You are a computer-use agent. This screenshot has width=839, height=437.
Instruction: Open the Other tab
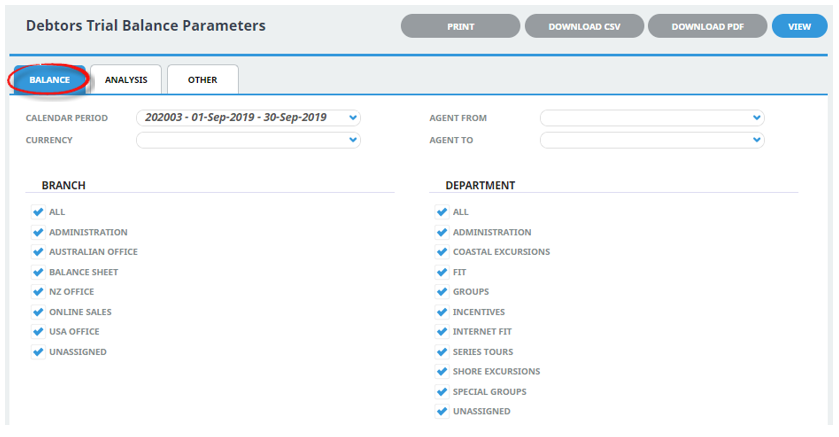pos(203,80)
